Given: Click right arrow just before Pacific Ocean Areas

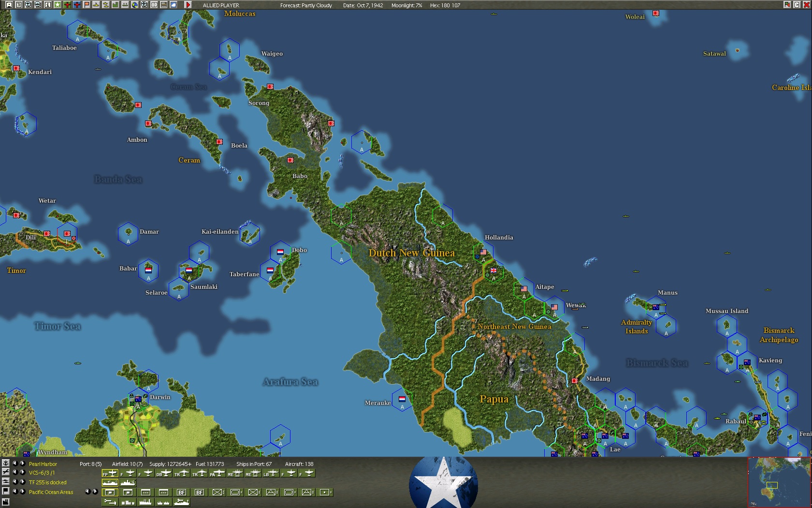Looking at the screenshot, I should point(22,492).
